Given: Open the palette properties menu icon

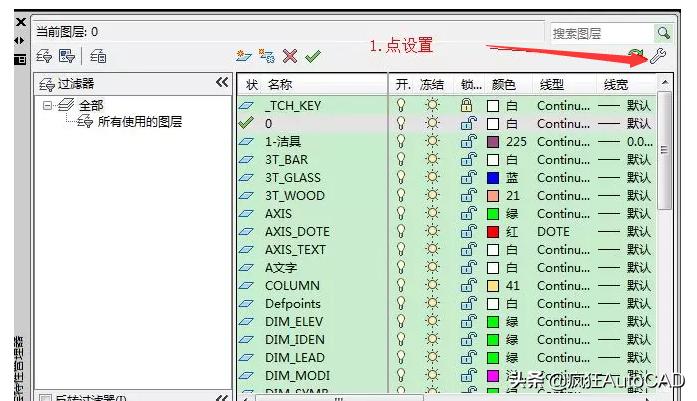Looking at the screenshot, I should click(20, 59).
